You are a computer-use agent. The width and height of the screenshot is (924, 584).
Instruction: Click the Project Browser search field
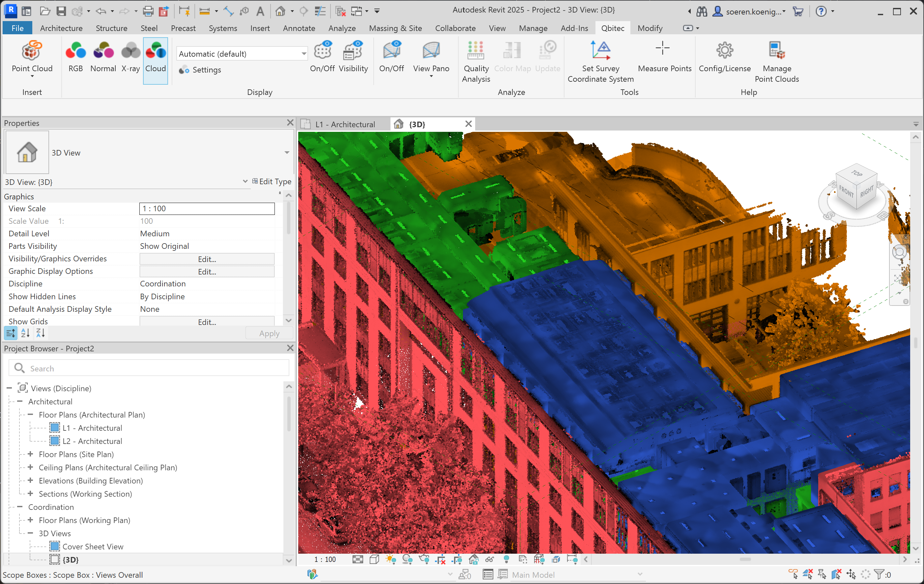point(154,368)
